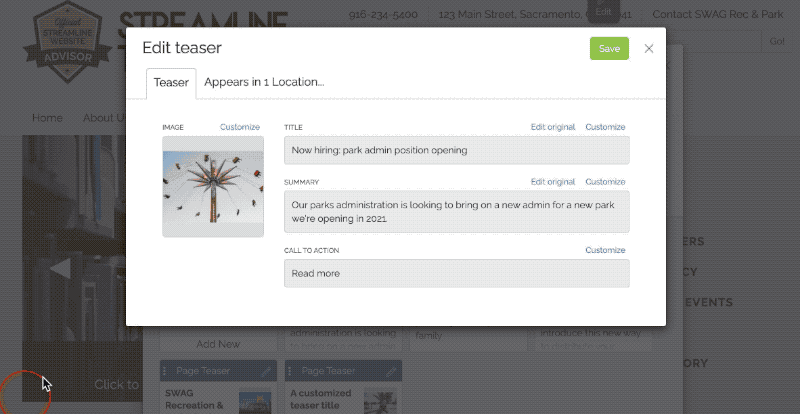Click the Edit button at top of page
800x414 pixels.
coord(604,10)
